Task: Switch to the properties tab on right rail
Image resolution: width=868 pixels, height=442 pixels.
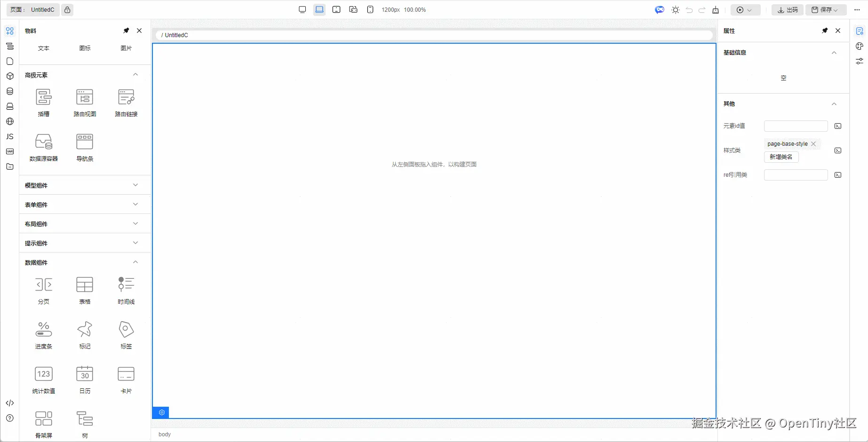Action: [860, 31]
